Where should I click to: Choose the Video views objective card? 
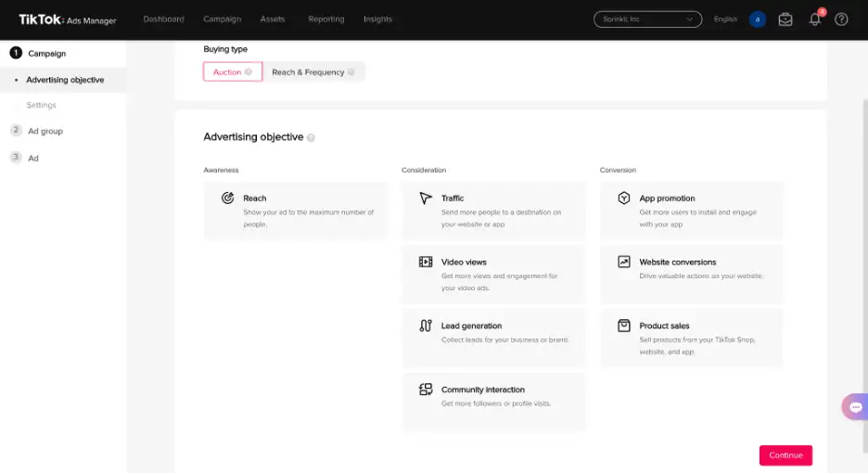493,275
